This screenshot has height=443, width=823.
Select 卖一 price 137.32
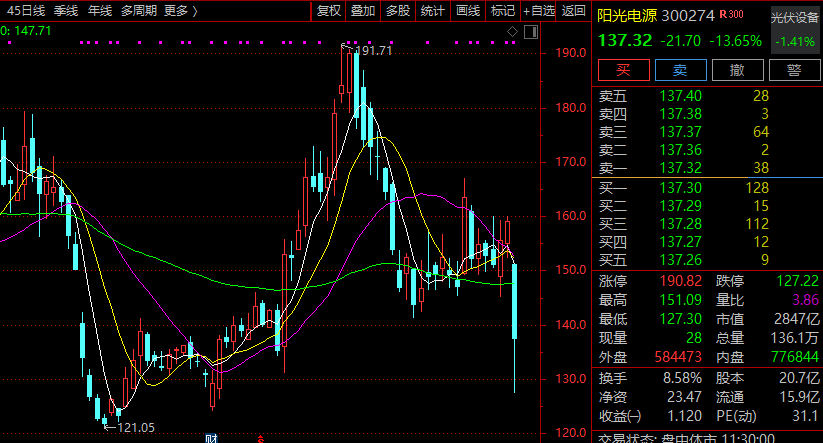click(x=680, y=168)
